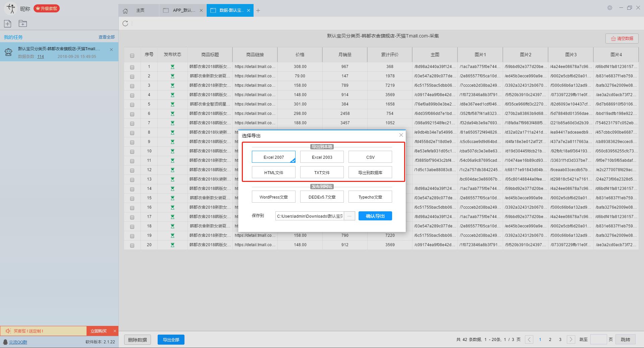Click the 价格 column header

pyautogui.click(x=300, y=55)
